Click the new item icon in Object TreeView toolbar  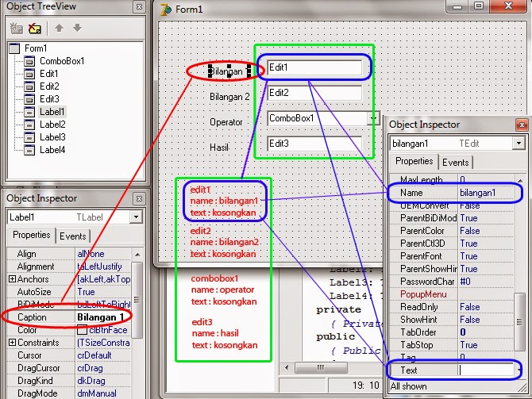pyautogui.click(x=16, y=29)
